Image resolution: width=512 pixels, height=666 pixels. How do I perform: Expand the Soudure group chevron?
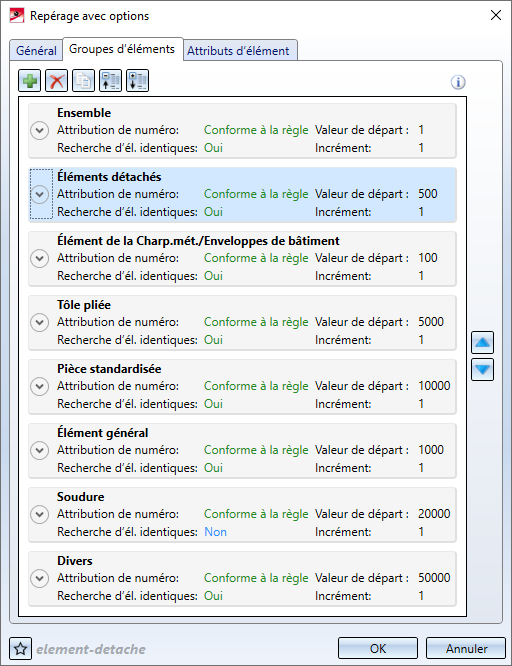tap(40, 514)
